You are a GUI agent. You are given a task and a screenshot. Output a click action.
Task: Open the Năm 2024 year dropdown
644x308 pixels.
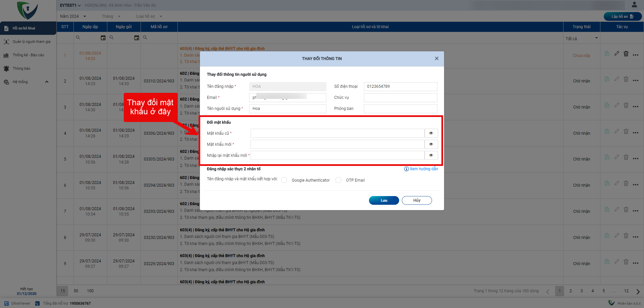pyautogui.click(x=73, y=16)
